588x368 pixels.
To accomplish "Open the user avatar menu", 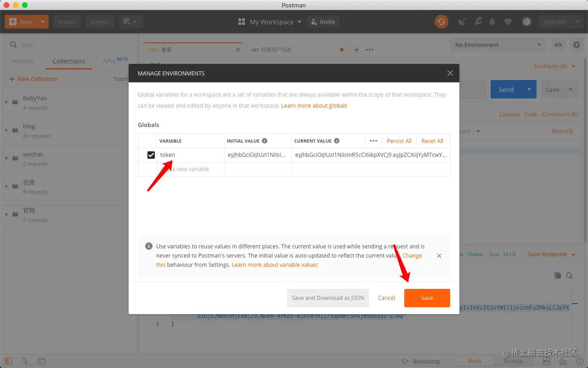I will tap(526, 22).
